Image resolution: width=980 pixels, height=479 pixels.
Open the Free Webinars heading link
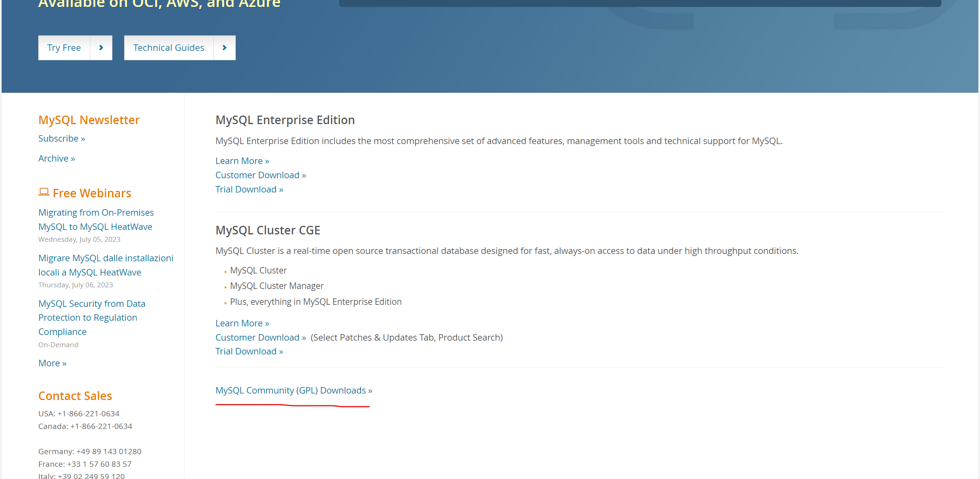click(92, 193)
